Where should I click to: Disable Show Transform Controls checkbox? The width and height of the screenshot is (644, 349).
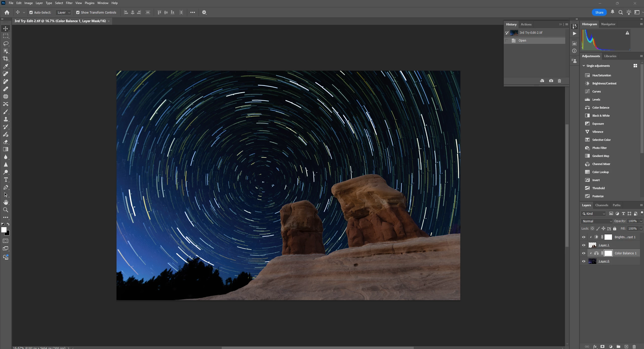[x=78, y=12]
